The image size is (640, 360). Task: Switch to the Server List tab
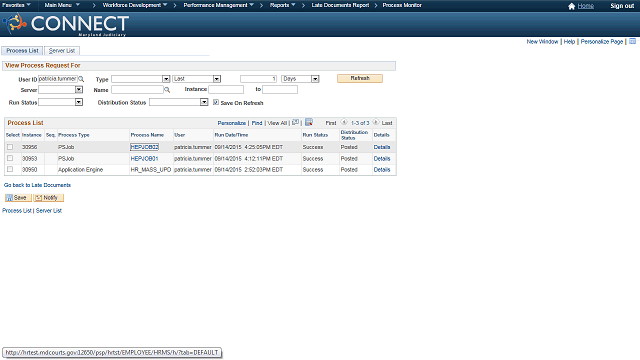62,51
